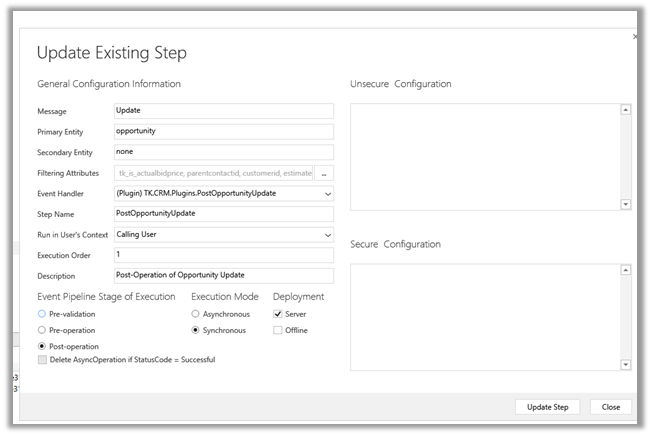Click Secure Configuration scroll down arrow
650x435 pixels.
tap(625, 364)
